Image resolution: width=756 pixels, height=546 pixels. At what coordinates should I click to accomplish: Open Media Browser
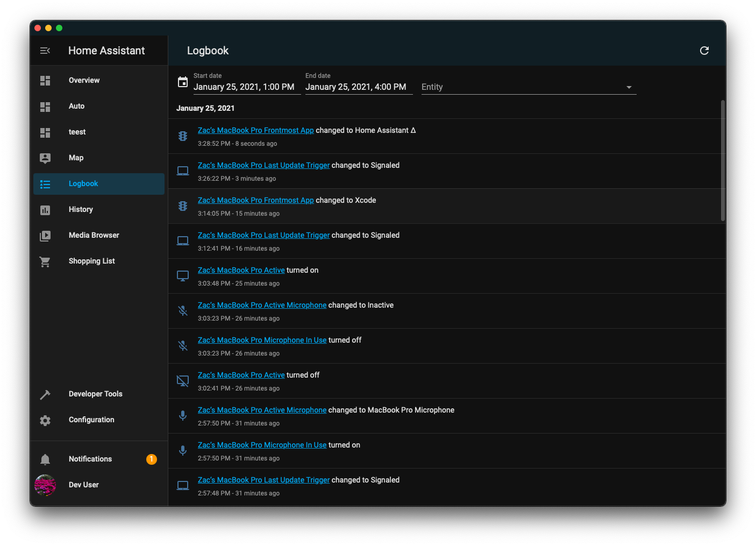pos(99,236)
